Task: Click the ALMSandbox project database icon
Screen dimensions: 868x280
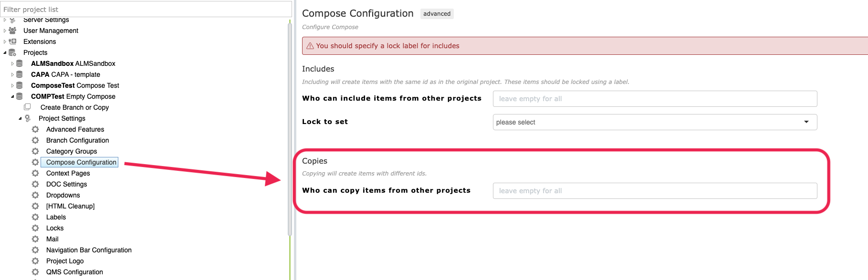Action: coord(20,63)
